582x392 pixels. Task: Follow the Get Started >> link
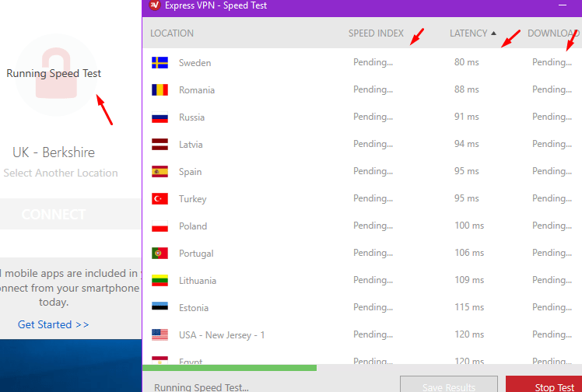(x=54, y=324)
